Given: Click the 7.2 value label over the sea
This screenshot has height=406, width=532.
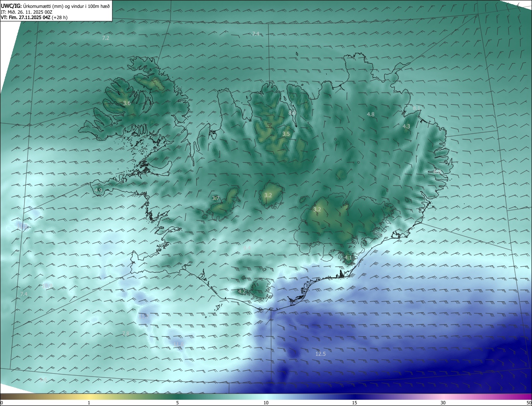Looking at the screenshot, I should (106, 38).
